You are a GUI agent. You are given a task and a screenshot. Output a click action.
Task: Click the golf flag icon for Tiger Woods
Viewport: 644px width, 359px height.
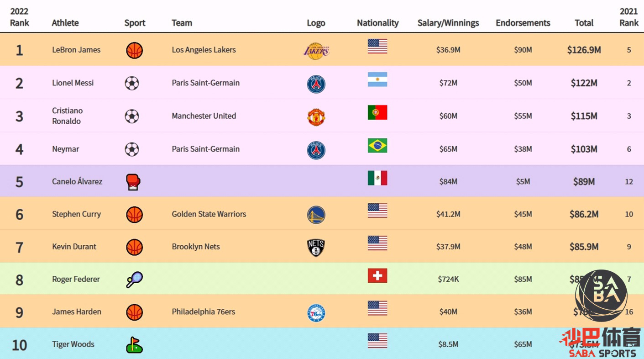tap(134, 345)
